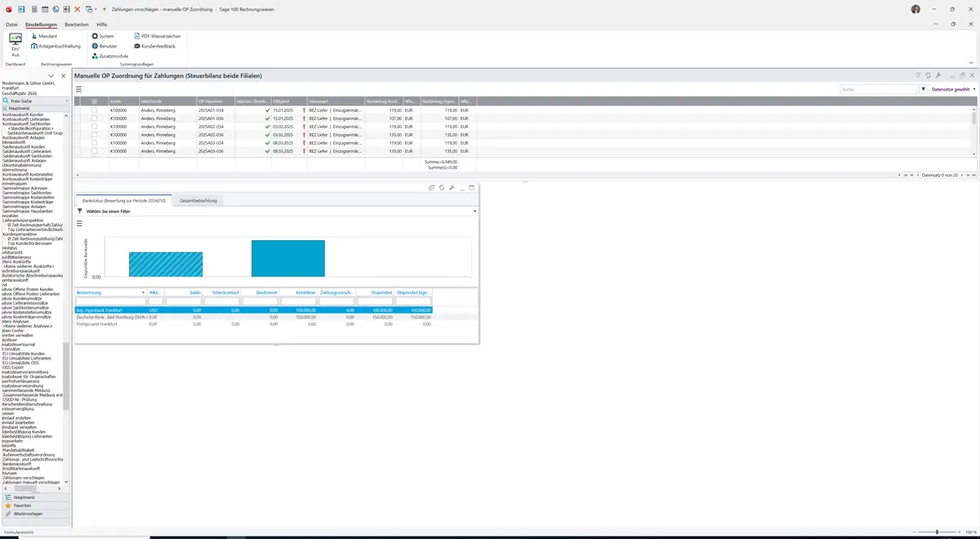Image resolution: width=980 pixels, height=539 pixels.
Task: Click the Hauptmenü button at sidebar bottom
Action: click(35, 497)
